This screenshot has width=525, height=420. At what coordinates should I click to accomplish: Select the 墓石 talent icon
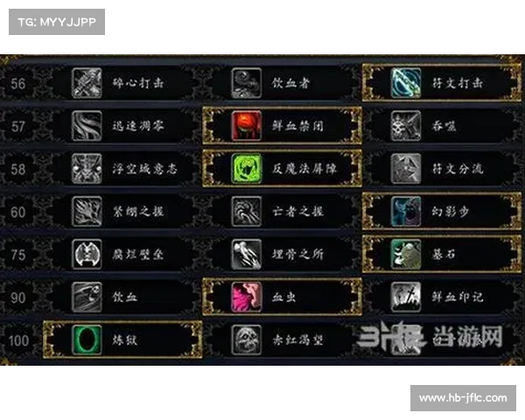406,255
